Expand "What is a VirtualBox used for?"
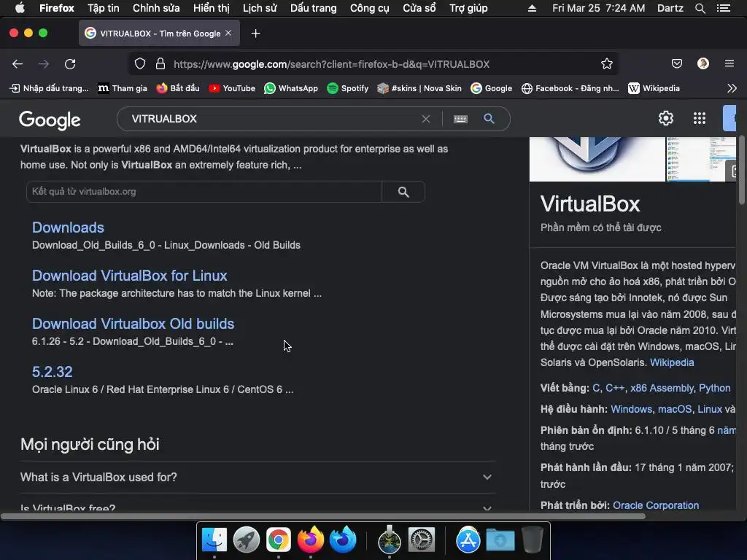 click(258, 477)
